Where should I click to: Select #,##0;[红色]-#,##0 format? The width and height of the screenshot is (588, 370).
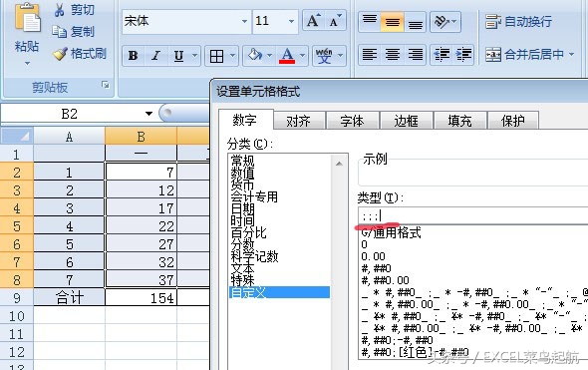(415, 352)
